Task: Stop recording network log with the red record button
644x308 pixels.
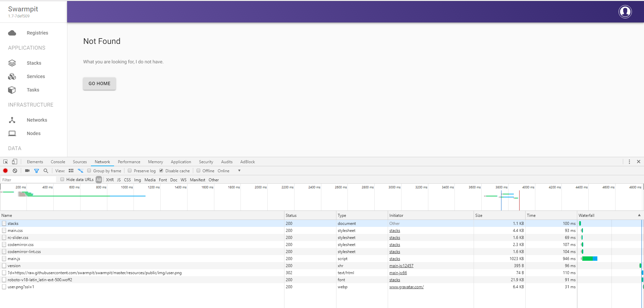Action: (5, 171)
